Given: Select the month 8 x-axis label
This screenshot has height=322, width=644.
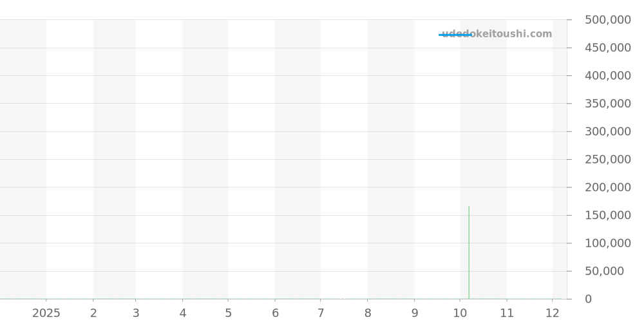Looking at the screenshot, I should pos(368,314).
